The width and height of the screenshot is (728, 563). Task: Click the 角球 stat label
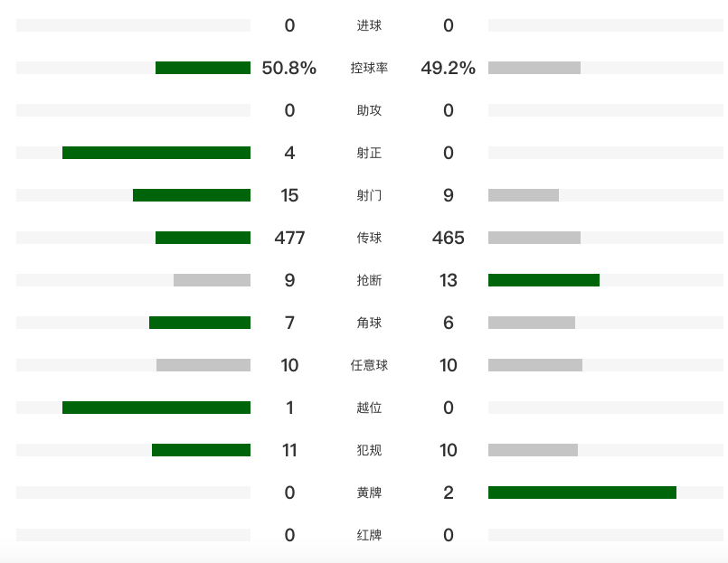[369, 323]
